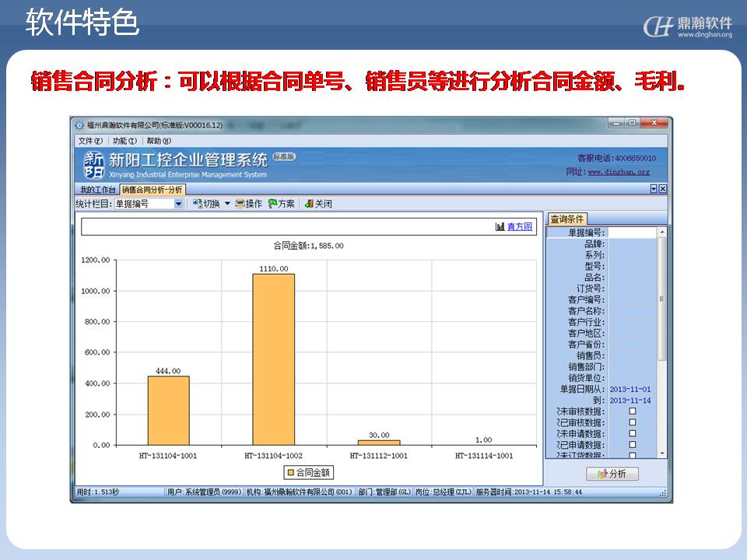The image size is (747, 560).
Task: Click the status bar entry 用户:系统管理员(9999)
Action: [x=205, y=492]
